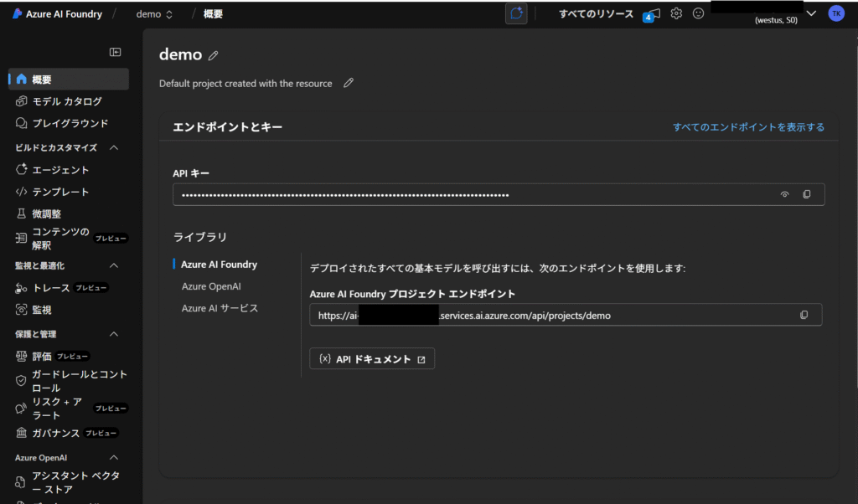Collapse the 監視と最適化 section

tap(114, 265)
